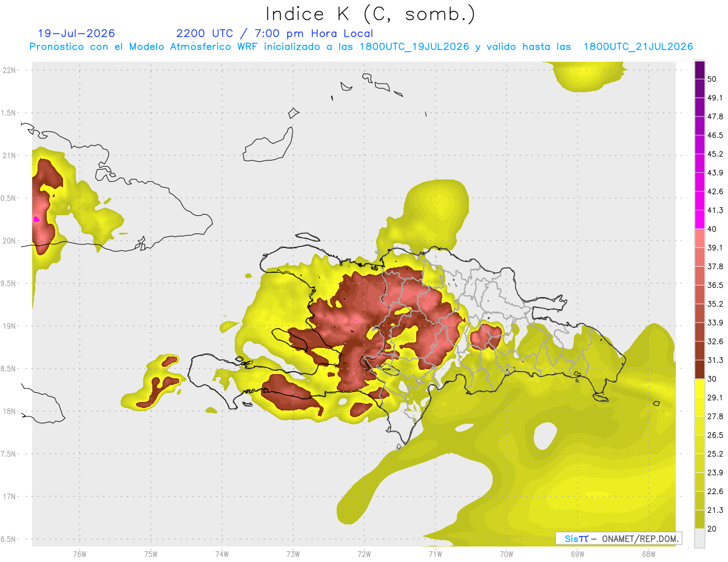This screenshot has height=562, width=728.
Task: Click the colorbar value "50"
Action: pos(712,79)
